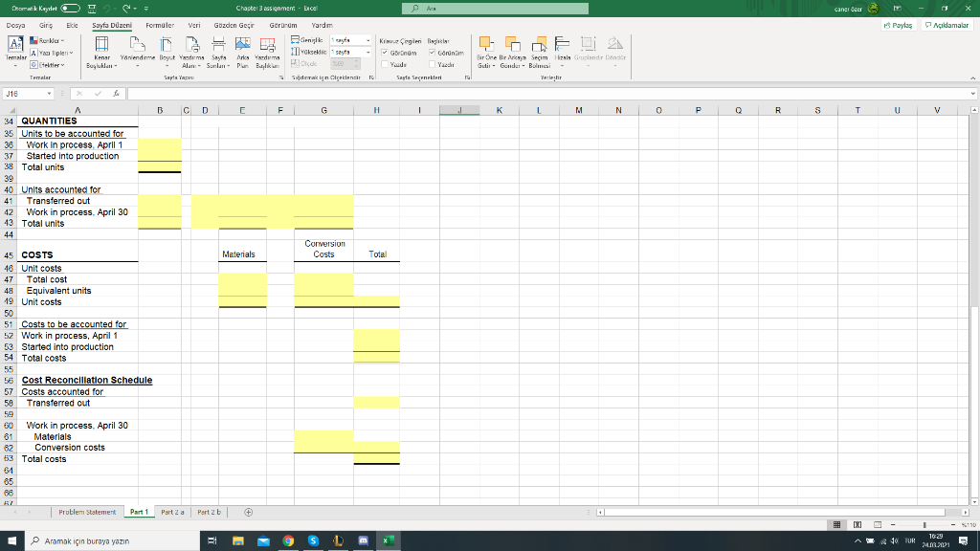
Task: Open the Part 2 a sheet tab
Action: 172,513
